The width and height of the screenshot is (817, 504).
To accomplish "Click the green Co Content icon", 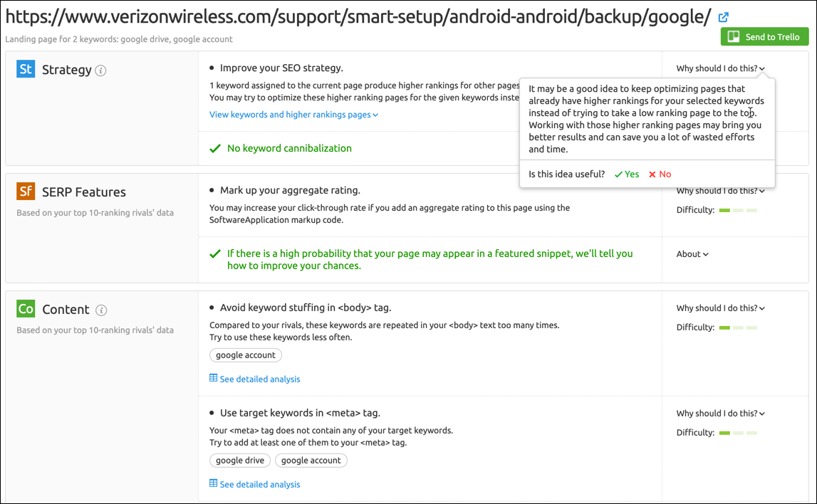I will tap(26, 308).
